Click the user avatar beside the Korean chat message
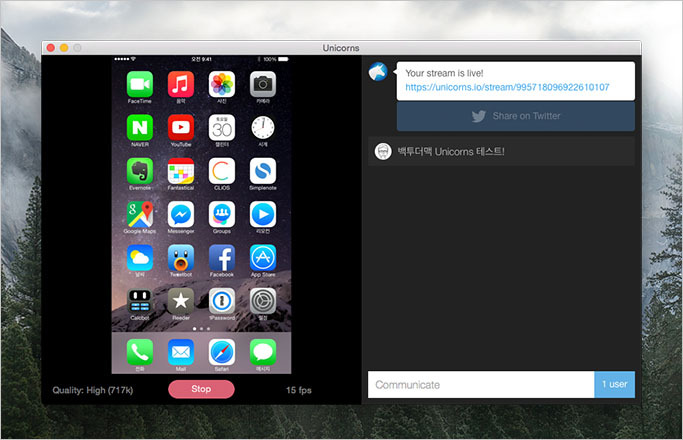Screen dimensions: 683x440 (383, 152)
